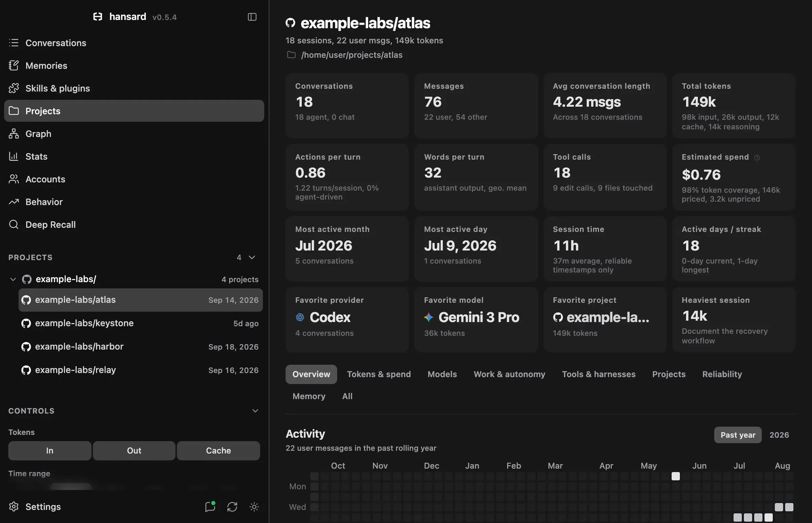
Task: Click the highlighted activity cell near Jun
Action: tap(676, 476)
